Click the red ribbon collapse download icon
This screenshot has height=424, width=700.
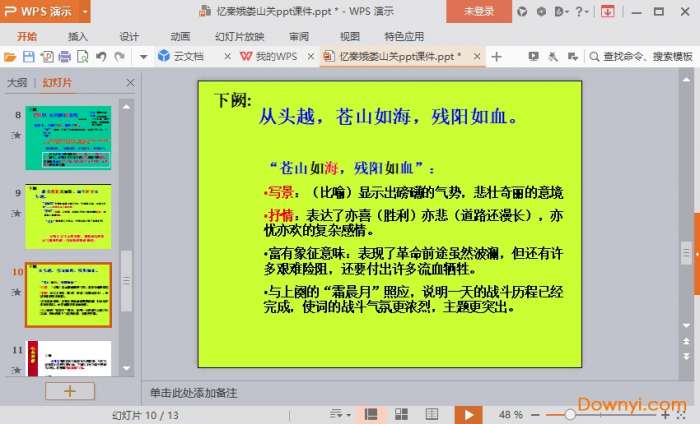click(x=607, y=12)
